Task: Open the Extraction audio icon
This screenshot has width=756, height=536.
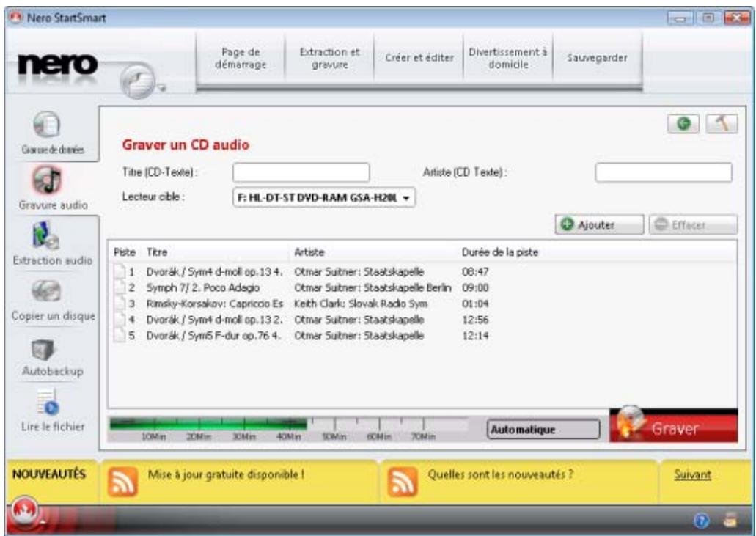Action: [46, 235]
